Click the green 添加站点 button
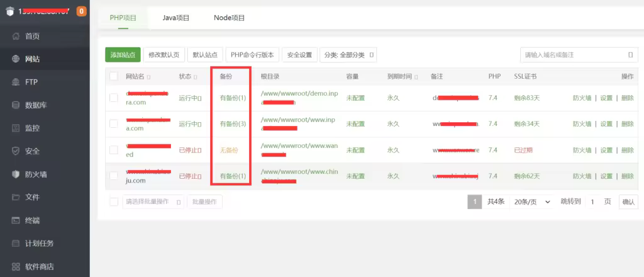The image size is (644, 277). click(x=123, y=55)
